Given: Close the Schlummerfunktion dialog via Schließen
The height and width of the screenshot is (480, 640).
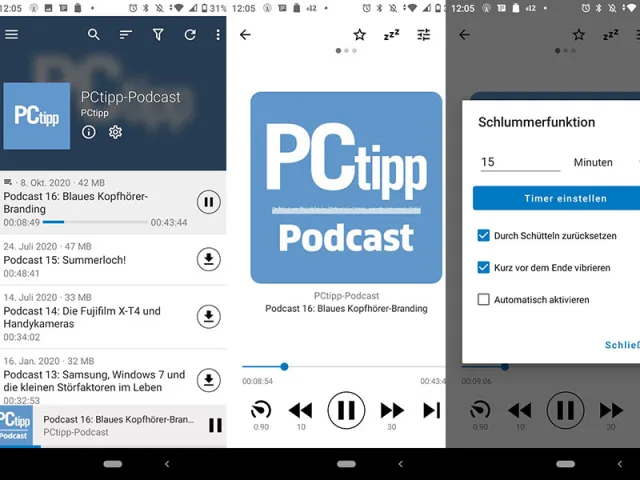Looking at the screenshot, I should pos(622,345).
